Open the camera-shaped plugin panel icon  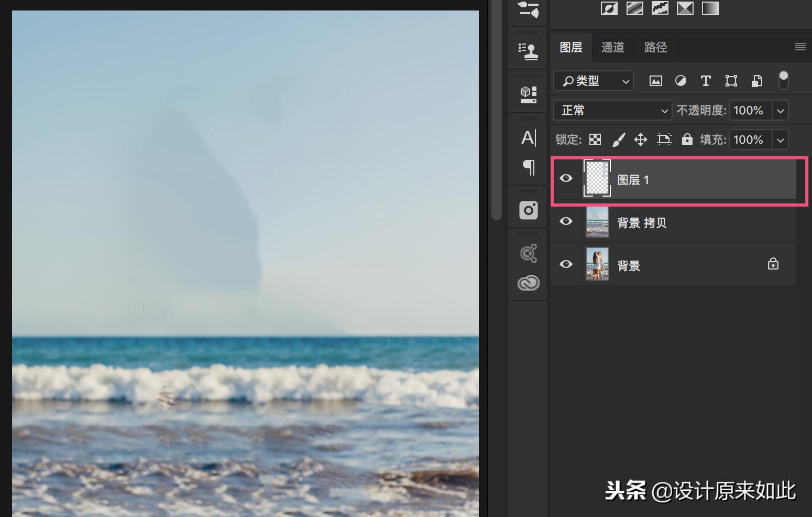pos(529,210)
